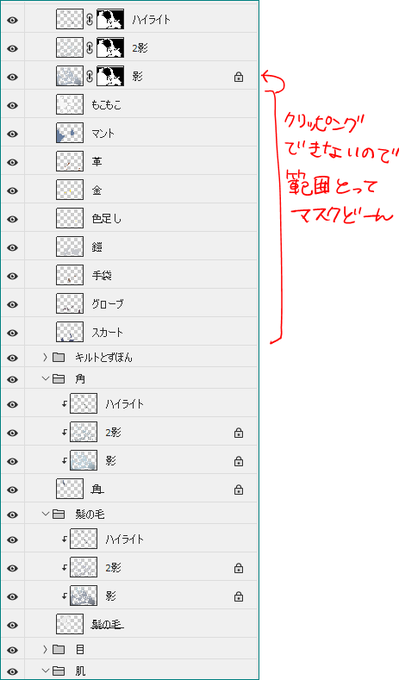Hide the スカート layer

13,333
